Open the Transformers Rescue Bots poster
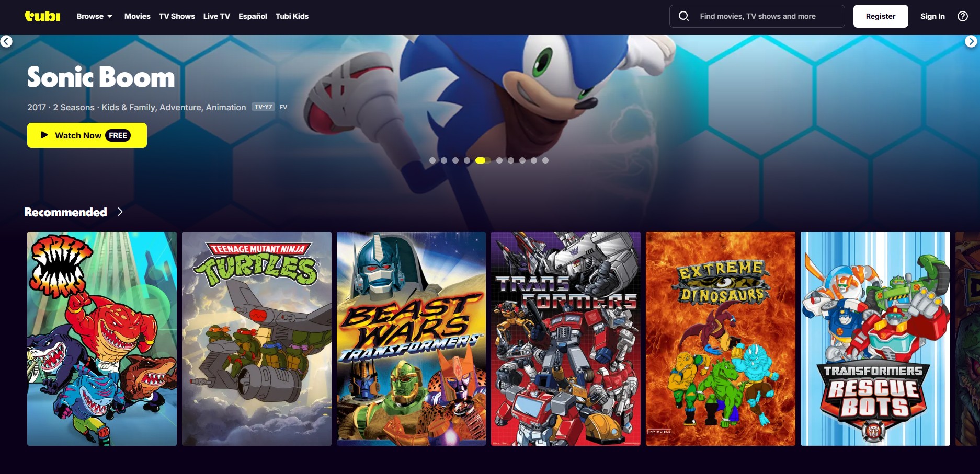 875,339
